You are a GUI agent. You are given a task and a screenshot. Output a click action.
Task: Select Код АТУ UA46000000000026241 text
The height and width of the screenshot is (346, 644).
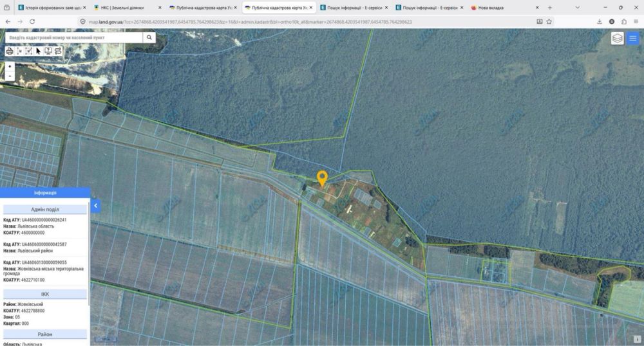[35, 220]
